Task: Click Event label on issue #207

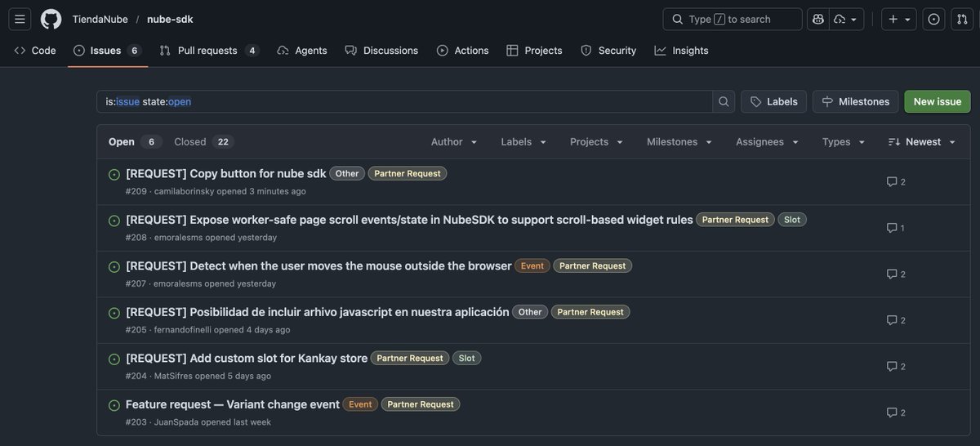Action: (532, 265)
